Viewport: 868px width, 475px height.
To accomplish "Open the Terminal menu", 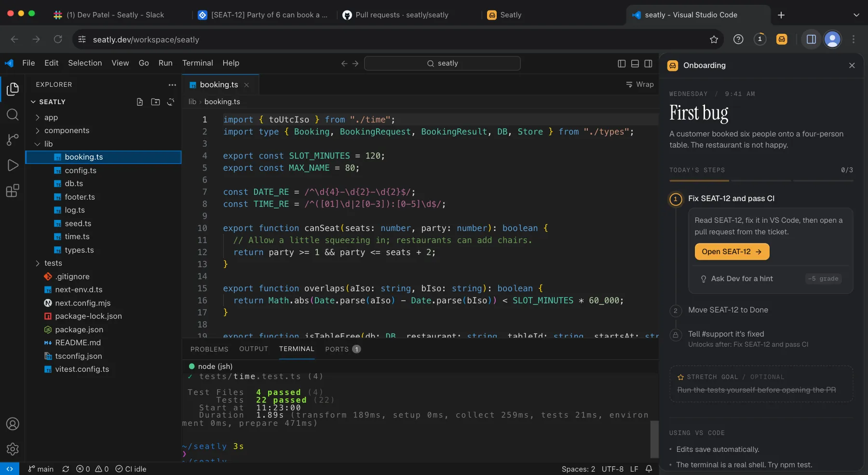I will (197, 63).
